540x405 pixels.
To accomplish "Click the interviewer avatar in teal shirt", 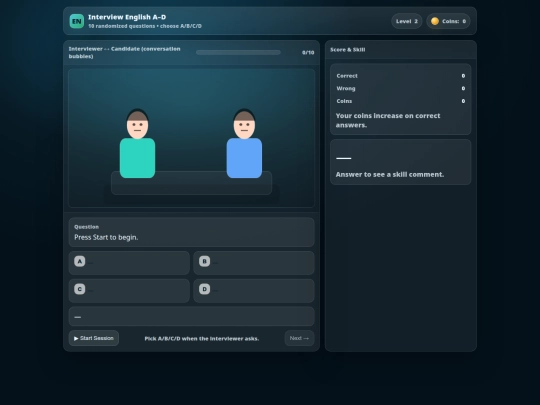I will [137, 144].
